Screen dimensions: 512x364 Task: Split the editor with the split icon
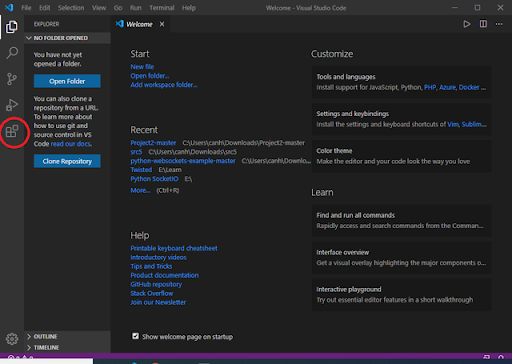pyautogui.click(x=483, y=24)
